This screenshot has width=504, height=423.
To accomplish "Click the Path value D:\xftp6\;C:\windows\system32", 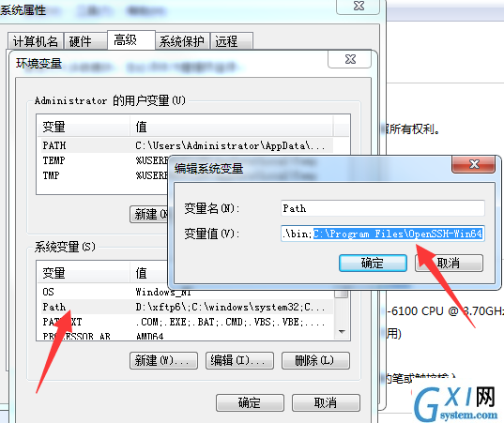I will 230,307.
